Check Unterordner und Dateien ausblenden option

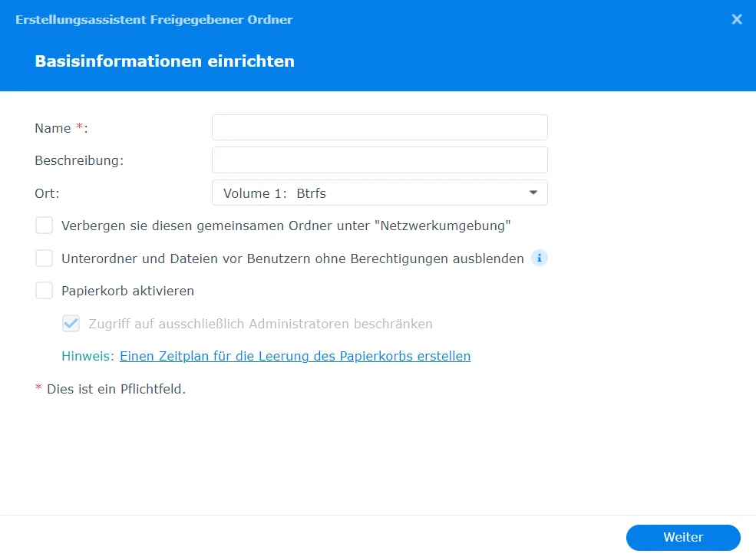(x=44, y=259)
